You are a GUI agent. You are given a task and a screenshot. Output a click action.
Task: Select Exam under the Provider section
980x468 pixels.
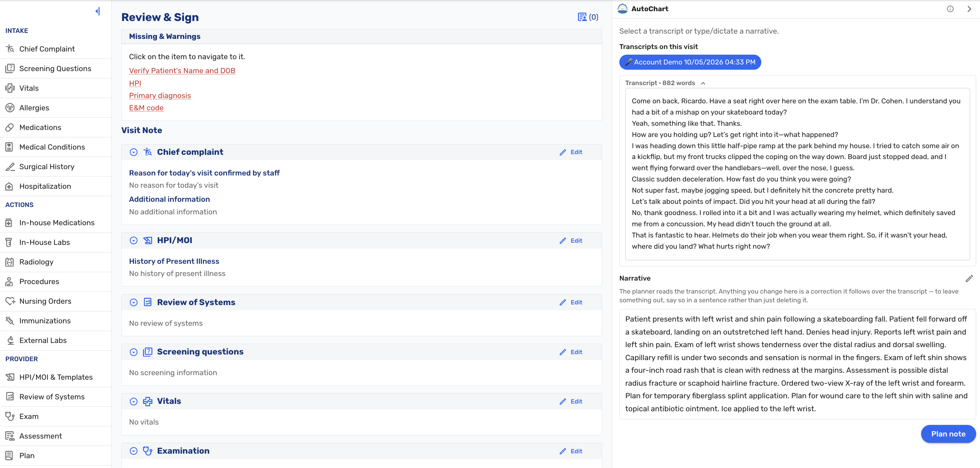55,416
